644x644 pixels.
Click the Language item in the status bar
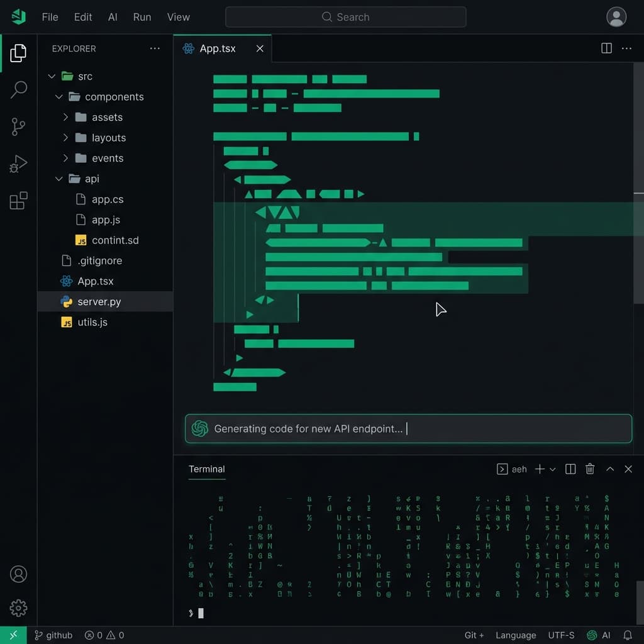[516, 635]
